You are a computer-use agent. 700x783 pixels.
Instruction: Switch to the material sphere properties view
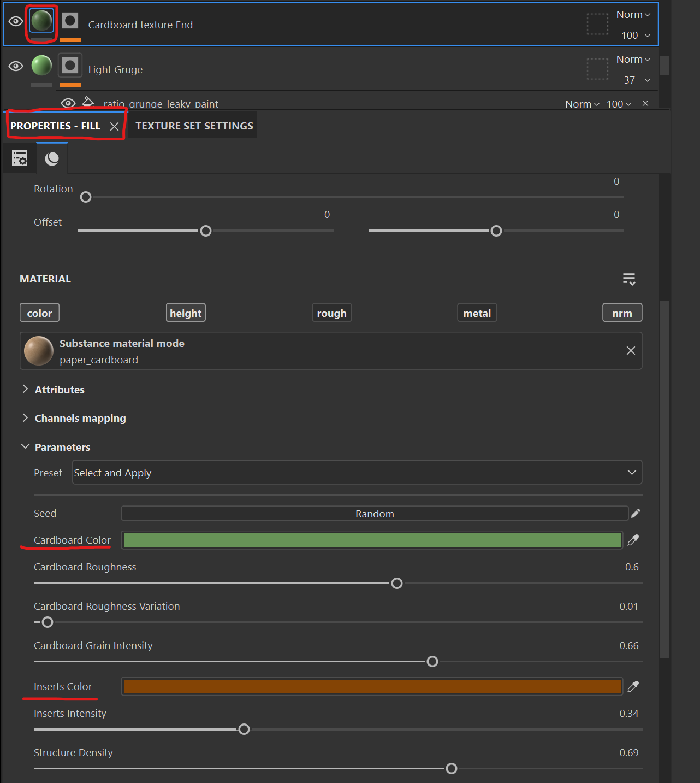[x=52, y=158]
